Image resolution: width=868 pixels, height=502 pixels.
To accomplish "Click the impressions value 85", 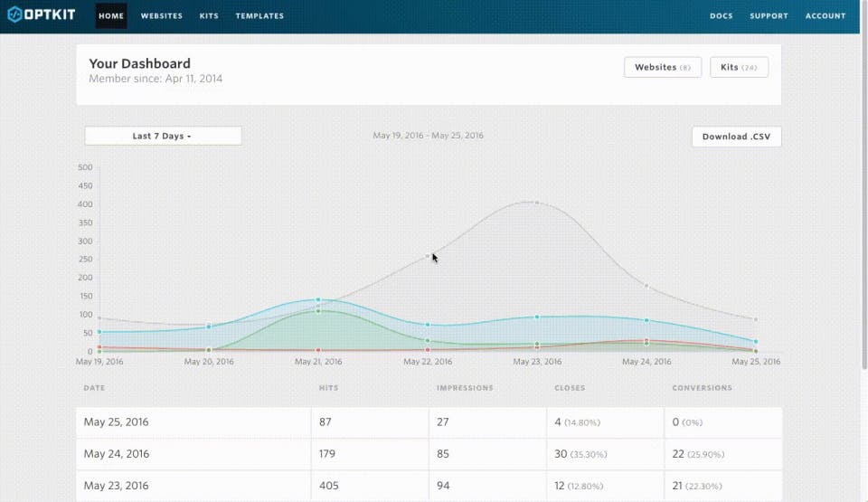I will (x=443, y=454).
